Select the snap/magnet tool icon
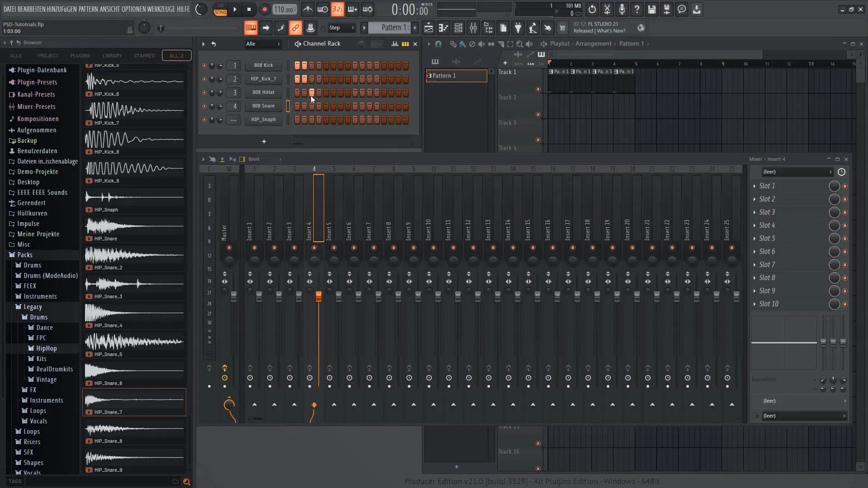868x488 pixels. pos(438,43)
